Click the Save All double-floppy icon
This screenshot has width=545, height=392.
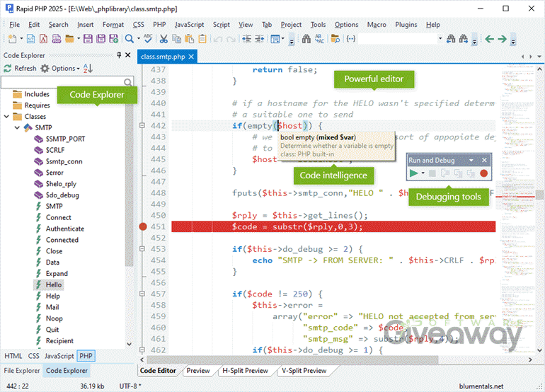click(x=101, y=39)
